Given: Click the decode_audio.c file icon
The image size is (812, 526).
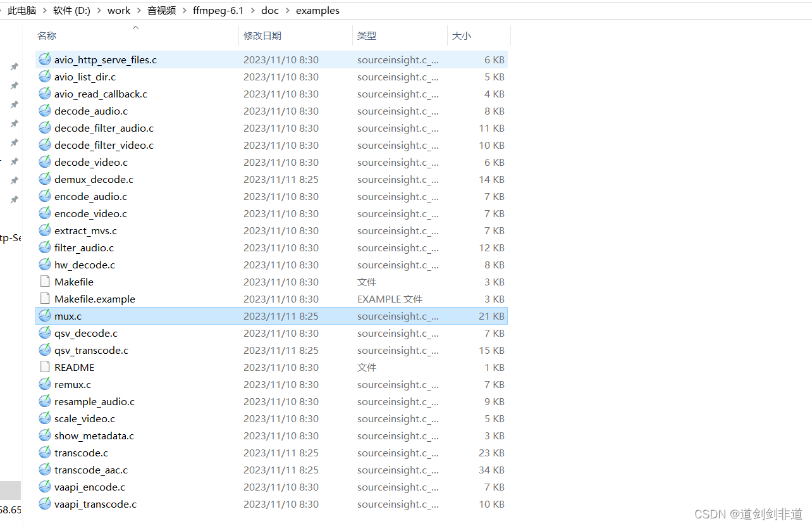Looking at the screenshot, I should (x=44, y=111).
